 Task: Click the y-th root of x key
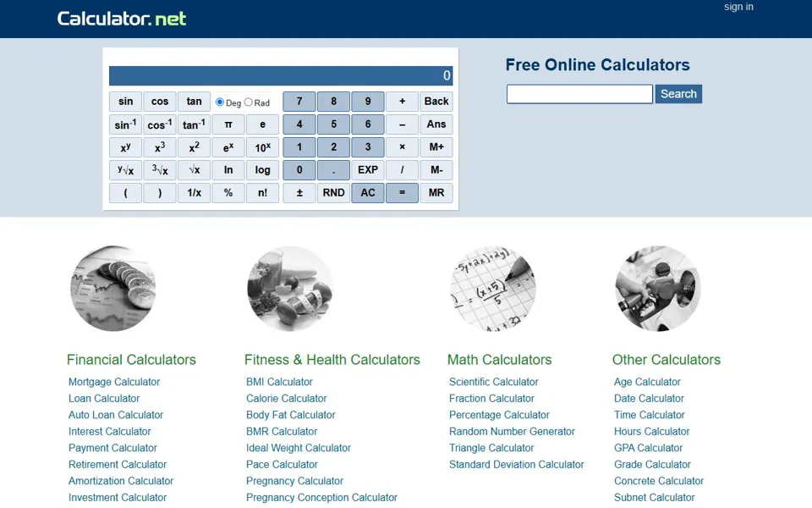click(x=125, y=170)
